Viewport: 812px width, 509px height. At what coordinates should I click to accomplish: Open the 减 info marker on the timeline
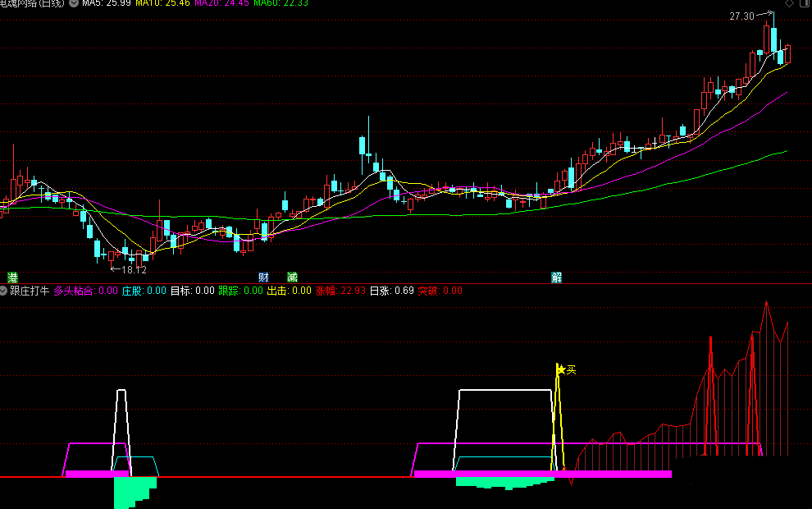point(292,277)
